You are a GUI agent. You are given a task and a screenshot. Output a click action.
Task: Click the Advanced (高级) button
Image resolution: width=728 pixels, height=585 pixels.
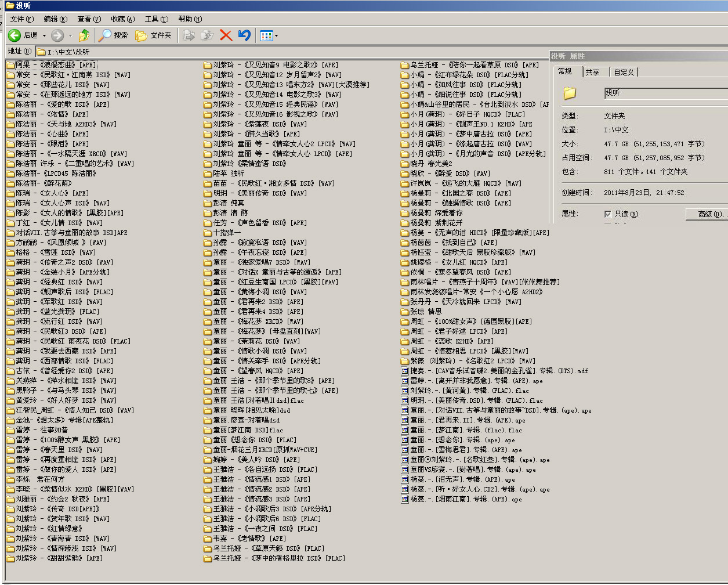coord(706,214)
